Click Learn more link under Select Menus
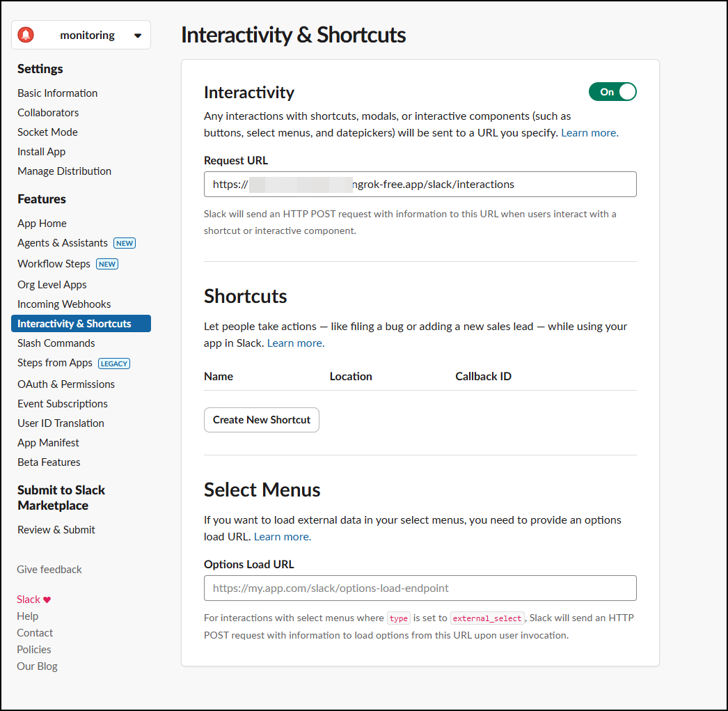The height and width of the screenshot is (711, 728). point(282,537)
